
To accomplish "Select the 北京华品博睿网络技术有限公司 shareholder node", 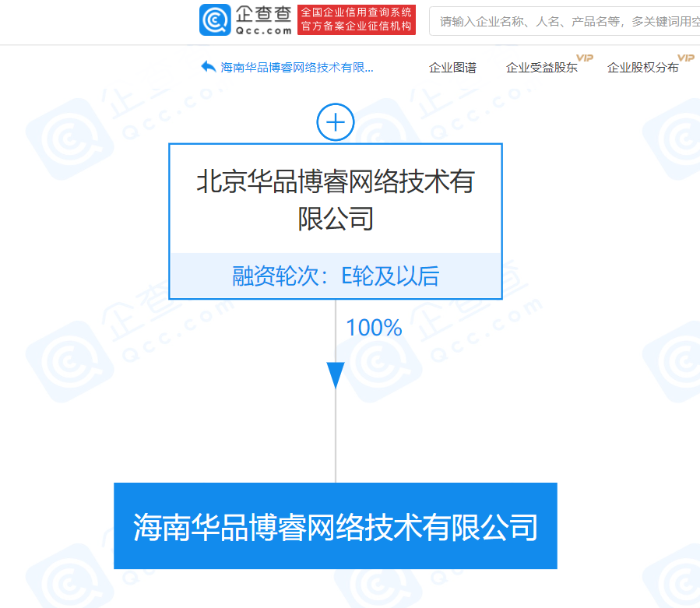I will tap(336, 221).
